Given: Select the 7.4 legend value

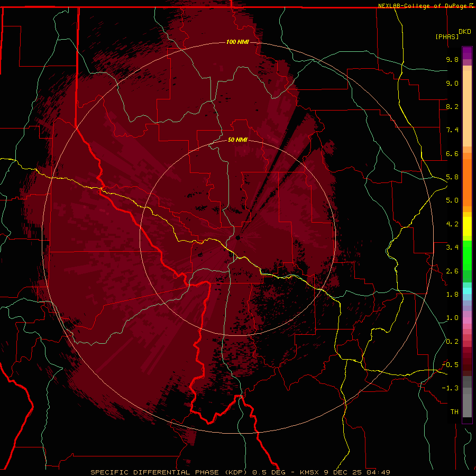Looking at the screenshot, I should 452,130.
